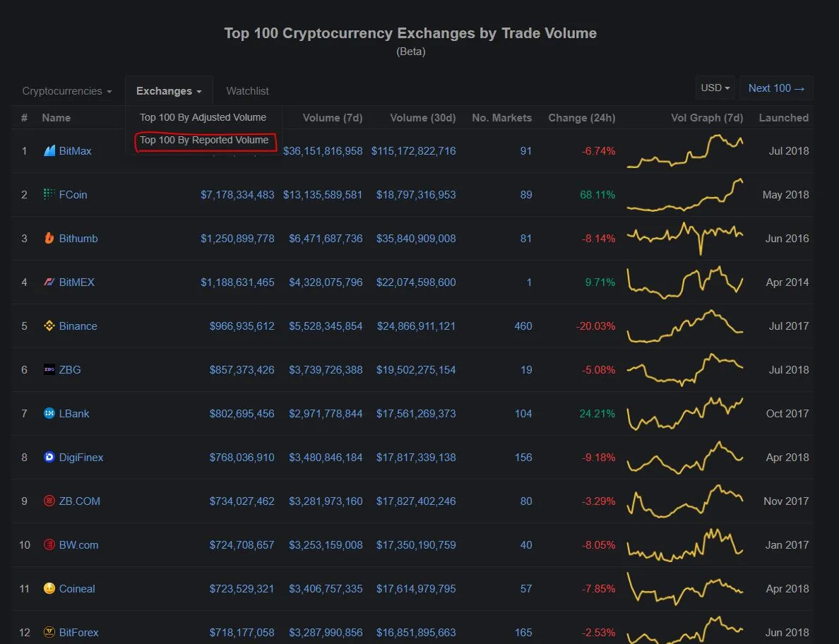Sort by Change (24h) column header

click(581, 118)
